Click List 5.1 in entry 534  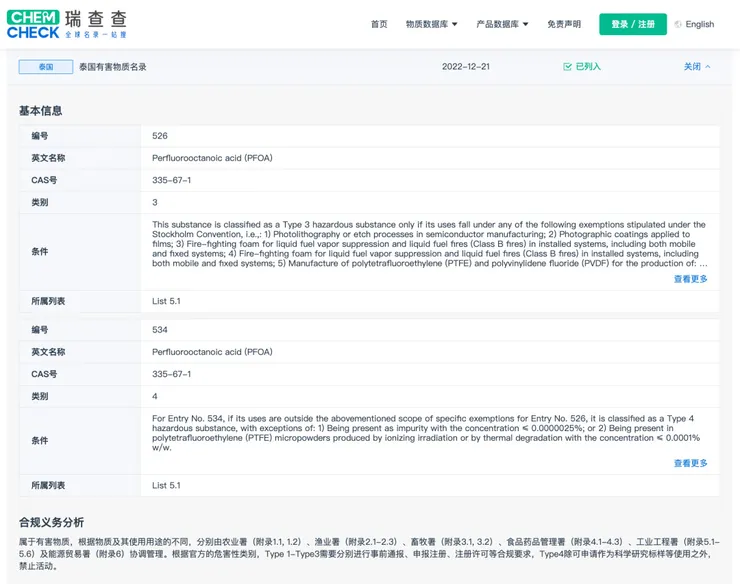tap(166, 485)
